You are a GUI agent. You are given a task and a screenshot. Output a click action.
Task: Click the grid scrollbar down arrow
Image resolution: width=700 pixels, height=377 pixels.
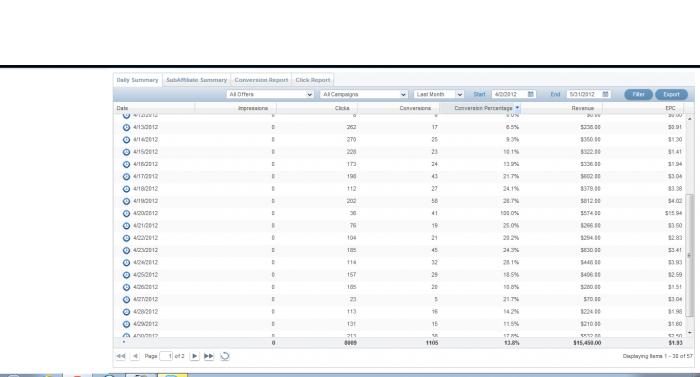[690, 332]
